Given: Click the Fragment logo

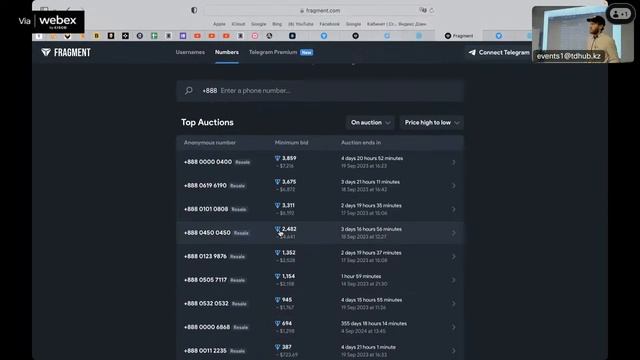Looking at the screenshot, I should (x=66, y=52).
